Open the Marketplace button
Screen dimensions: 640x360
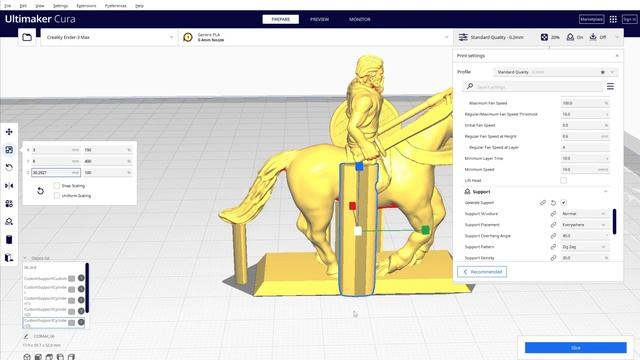tap(591, 19)
